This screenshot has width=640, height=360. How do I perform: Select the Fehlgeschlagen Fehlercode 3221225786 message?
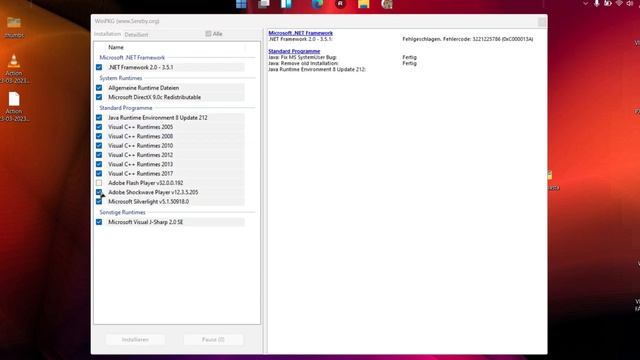click(x=468, y=39)
